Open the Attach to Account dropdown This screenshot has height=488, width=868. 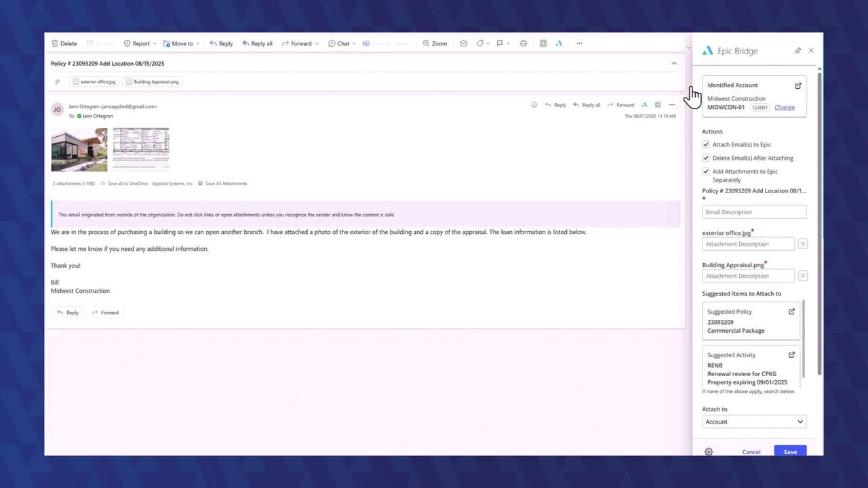(x=754, y=422)
